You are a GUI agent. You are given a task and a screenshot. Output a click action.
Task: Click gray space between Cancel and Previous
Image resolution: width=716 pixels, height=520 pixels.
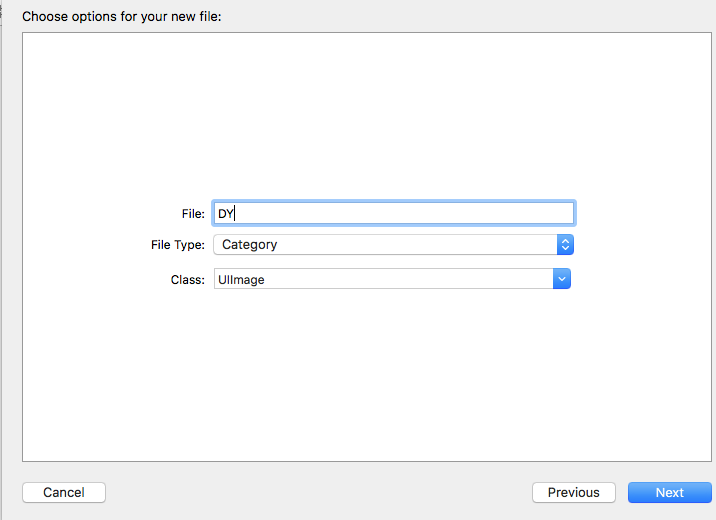point(318,492)
